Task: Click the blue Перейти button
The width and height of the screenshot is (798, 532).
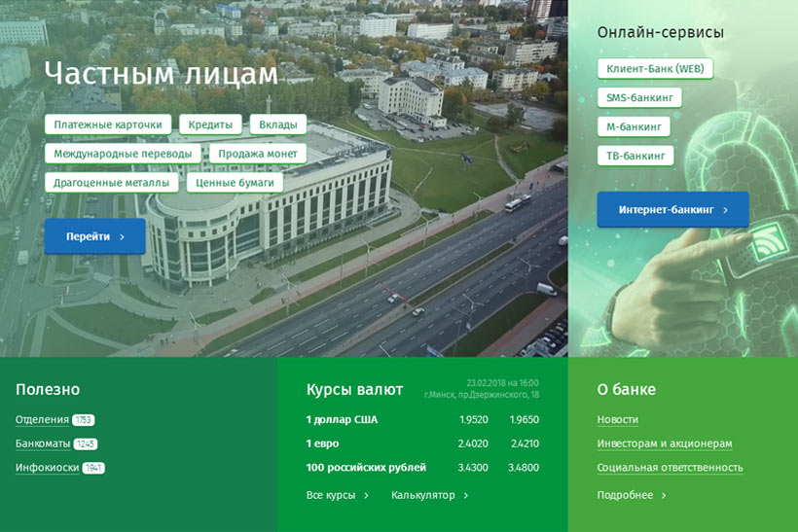Action: point(94,236)
